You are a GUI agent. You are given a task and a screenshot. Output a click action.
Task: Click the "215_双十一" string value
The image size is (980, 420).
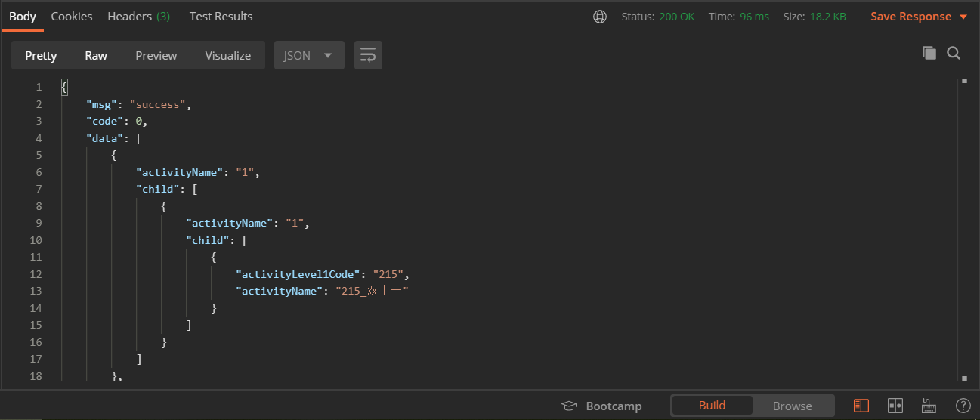tap(372, 291)
